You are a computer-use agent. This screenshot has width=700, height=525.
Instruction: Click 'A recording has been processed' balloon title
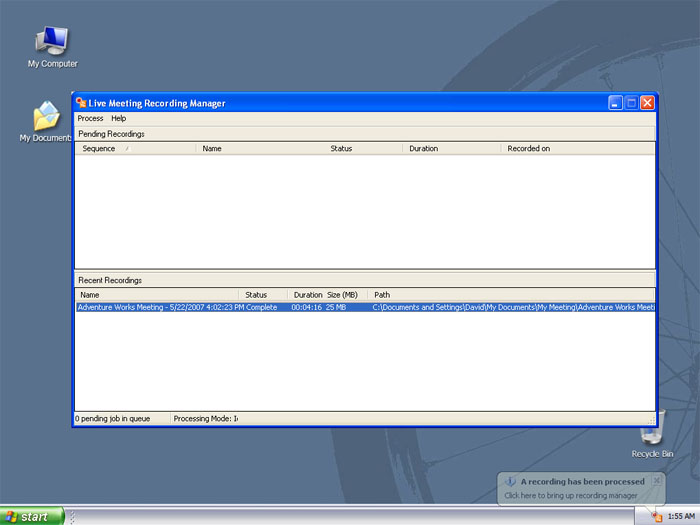coord(583,482)
